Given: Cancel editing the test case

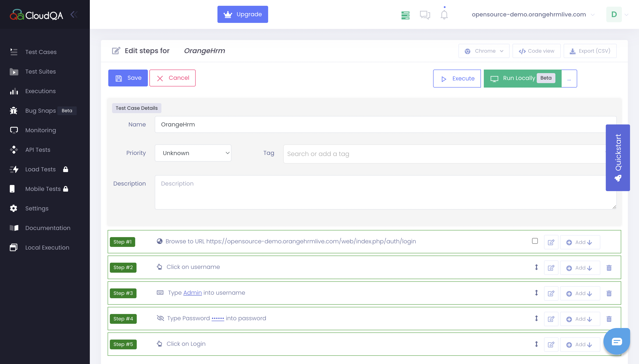Looking at the screenshot, I should (x=172, y=78).
